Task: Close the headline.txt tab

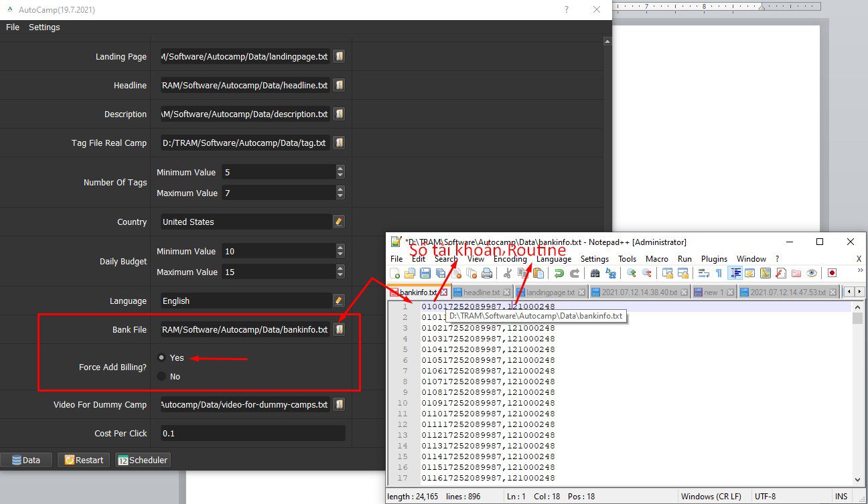Action: pyautogui.click(x=507, y=292)
